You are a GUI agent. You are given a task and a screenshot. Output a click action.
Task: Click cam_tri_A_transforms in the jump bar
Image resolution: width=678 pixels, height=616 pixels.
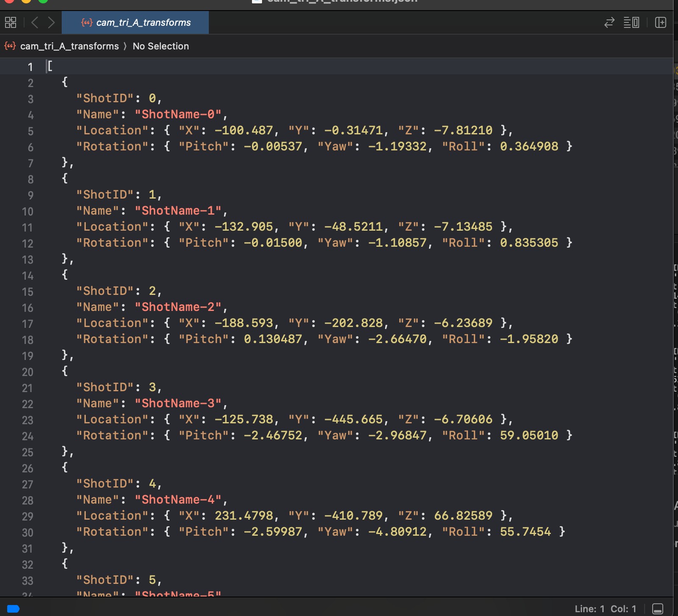point(69,46)
